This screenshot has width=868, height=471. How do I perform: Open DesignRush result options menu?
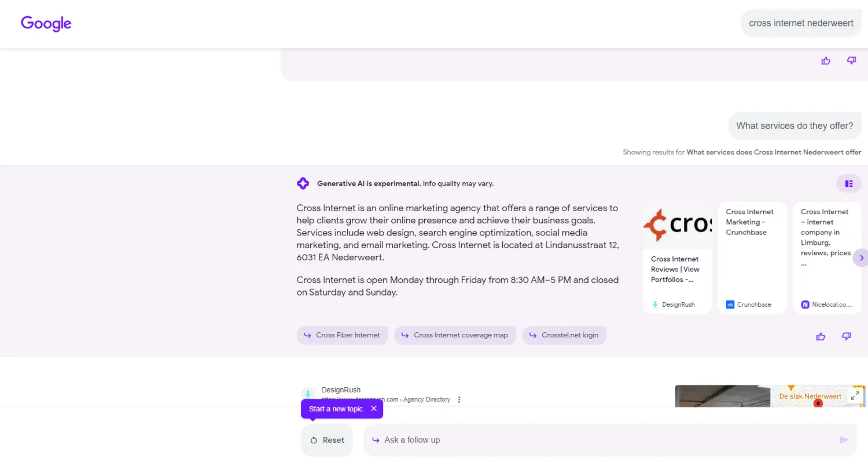click(459, 400)
